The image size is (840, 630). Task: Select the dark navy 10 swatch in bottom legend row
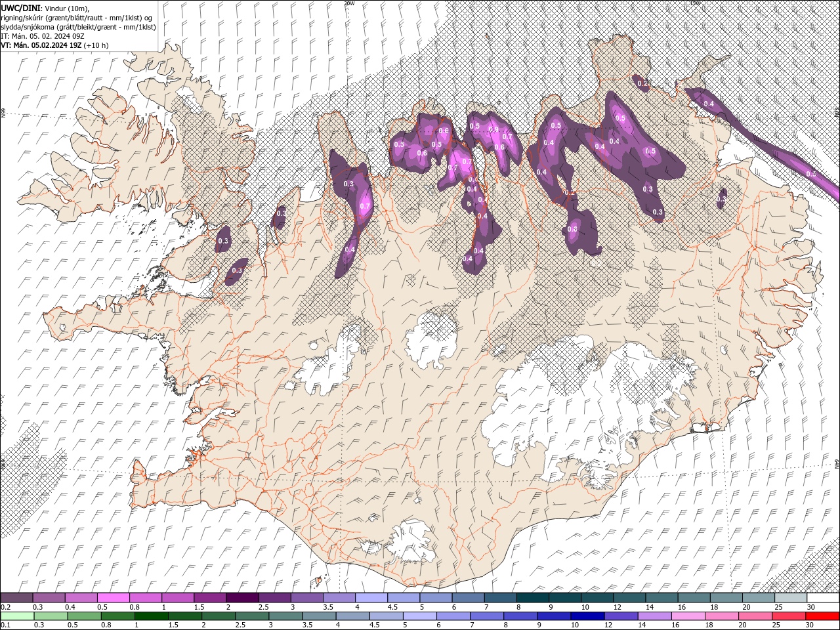(x=587, y=616)
